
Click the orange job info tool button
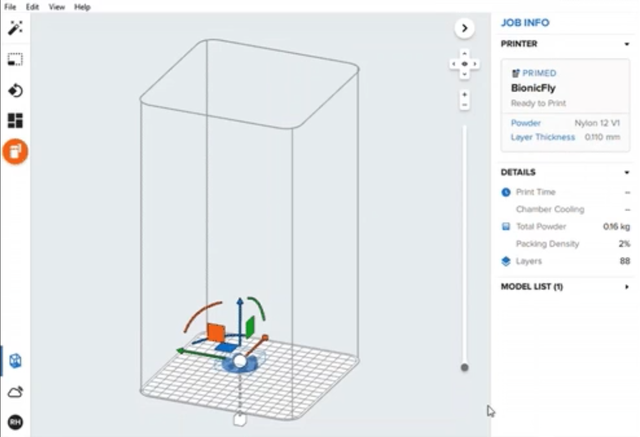(x=15, y=151)
